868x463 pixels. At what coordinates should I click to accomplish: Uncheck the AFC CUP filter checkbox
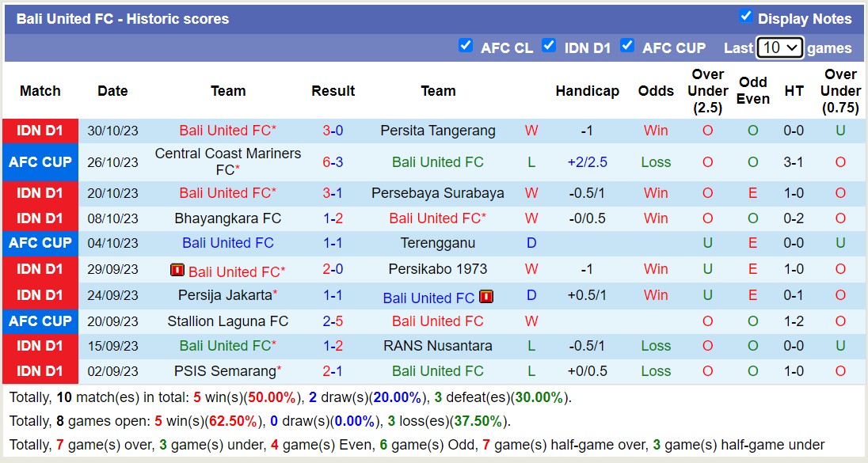coord(627,46)
